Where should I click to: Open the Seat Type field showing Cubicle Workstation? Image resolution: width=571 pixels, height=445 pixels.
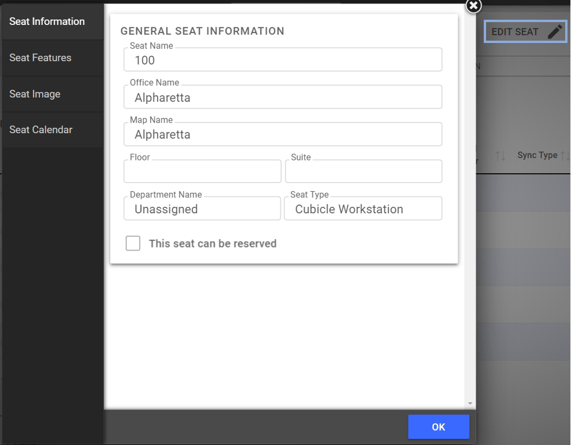click(x=363, y=209)
